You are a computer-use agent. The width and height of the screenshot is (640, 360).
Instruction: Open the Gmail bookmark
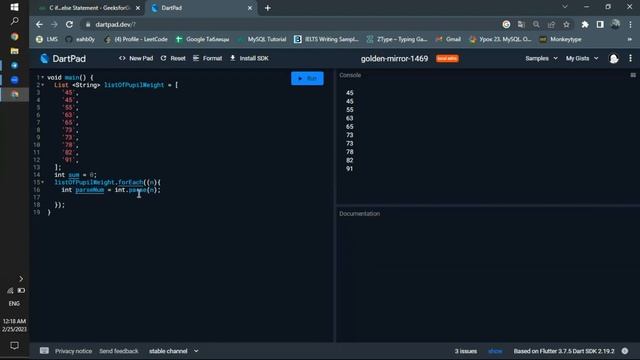(x=448, y=39)
